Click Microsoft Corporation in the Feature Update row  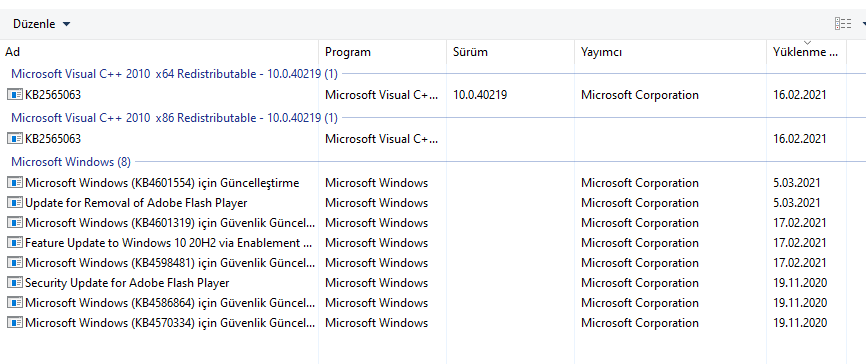640,242
